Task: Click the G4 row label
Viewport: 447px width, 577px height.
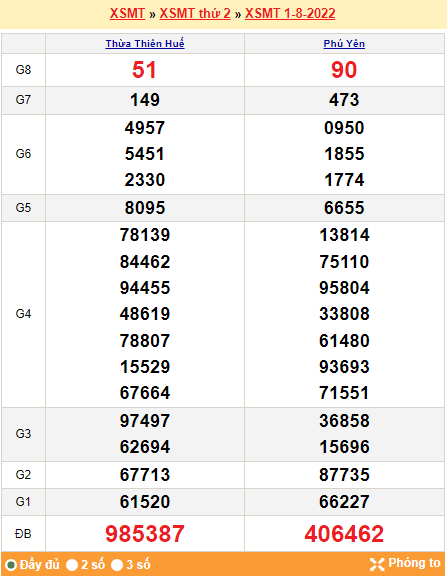Action: (23, 314)
